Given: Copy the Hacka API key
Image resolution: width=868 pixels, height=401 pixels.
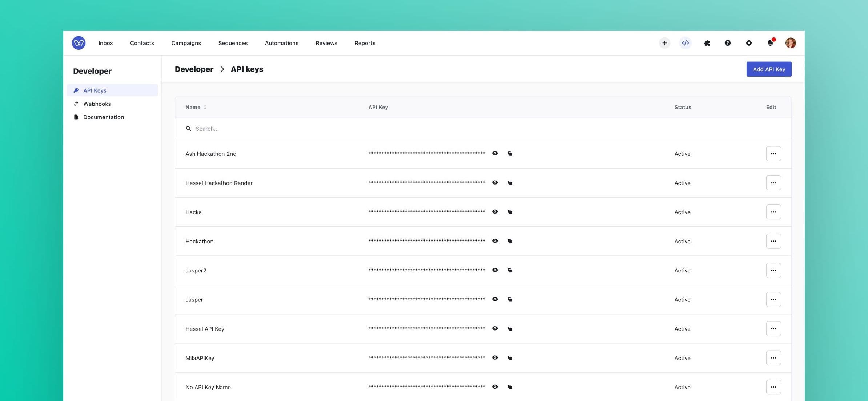Looking at the screenshot, I should [510, 212].
